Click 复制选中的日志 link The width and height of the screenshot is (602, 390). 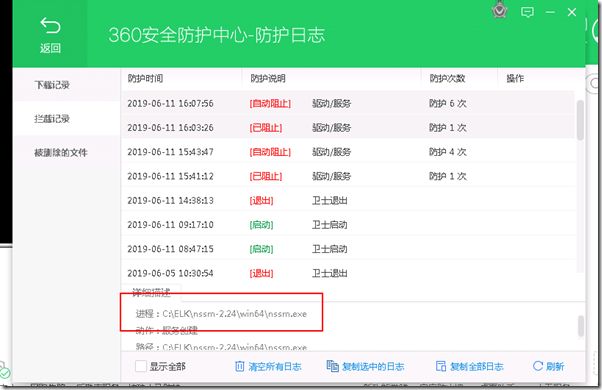coord(373,367)
